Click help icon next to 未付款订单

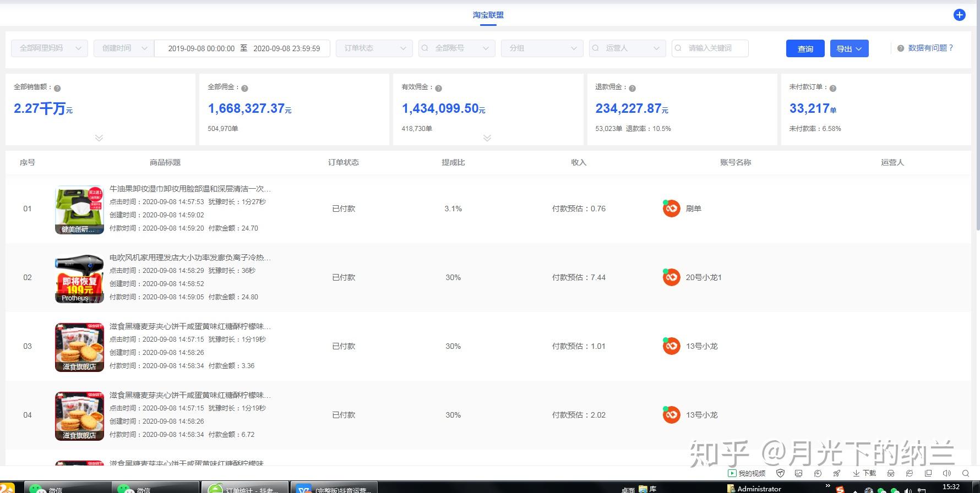coord(832,88)
